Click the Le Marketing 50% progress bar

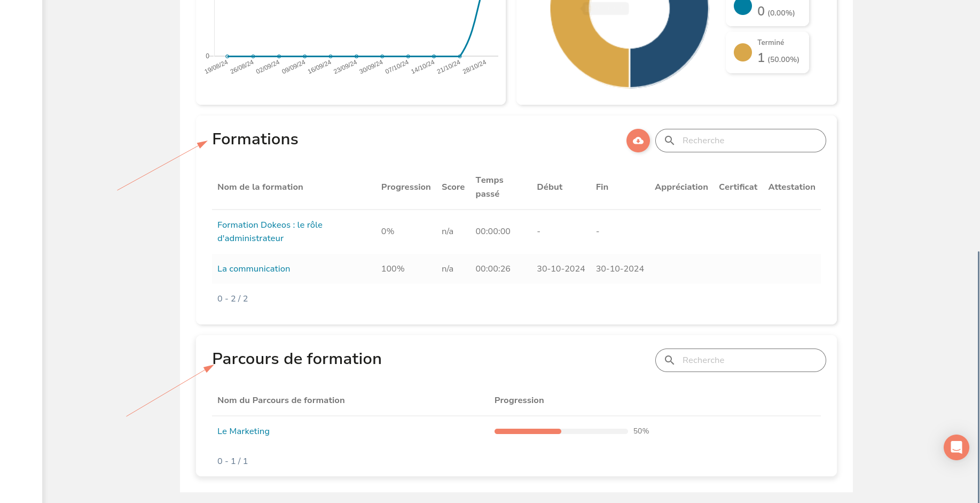(x=561, y=431)
